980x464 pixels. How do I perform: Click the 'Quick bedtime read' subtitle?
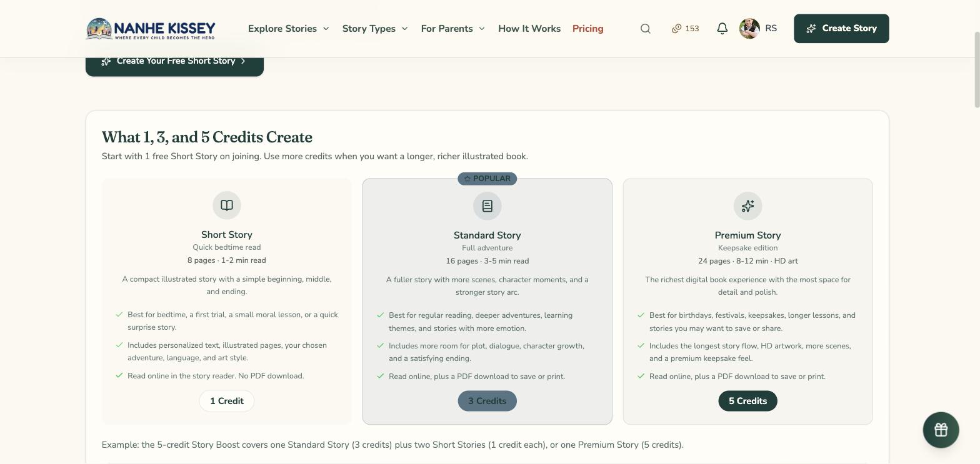(227, 247)
